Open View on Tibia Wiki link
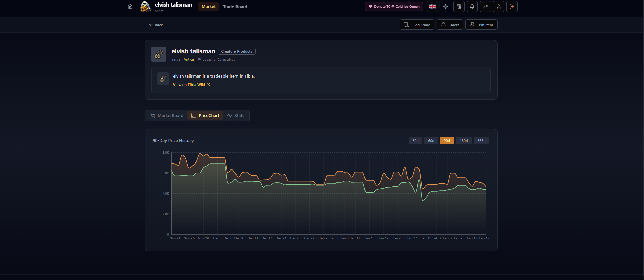This screenshot has height=280, width=644. tap(191, 85)
